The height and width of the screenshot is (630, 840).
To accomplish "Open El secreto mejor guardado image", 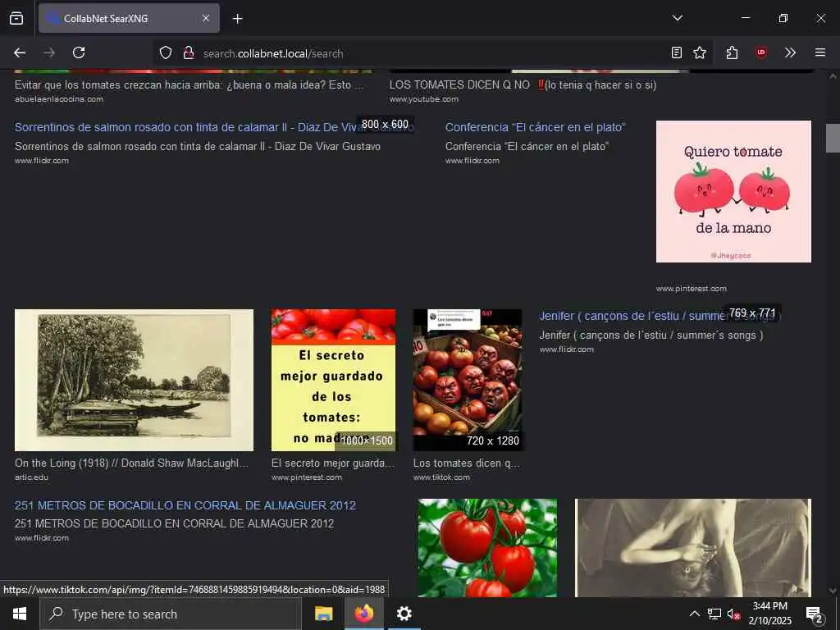I will [333, 380].
